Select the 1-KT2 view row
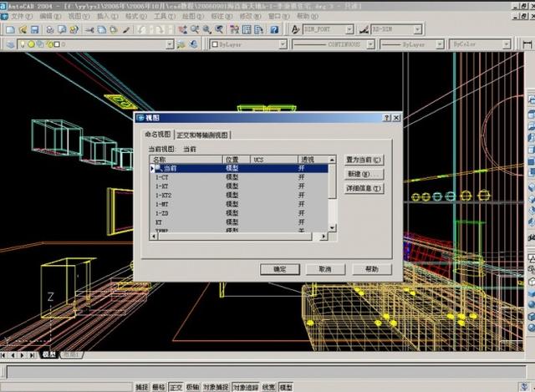The height and width of the screenshot is (392, 535). click(x=239, y=195)
